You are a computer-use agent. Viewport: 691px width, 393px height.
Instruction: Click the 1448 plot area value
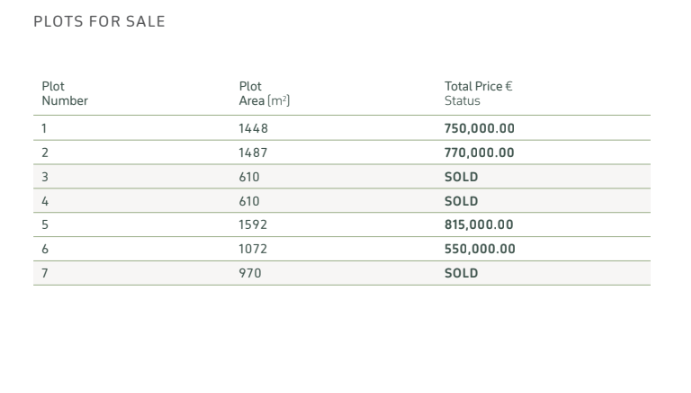tap(253, 128)
